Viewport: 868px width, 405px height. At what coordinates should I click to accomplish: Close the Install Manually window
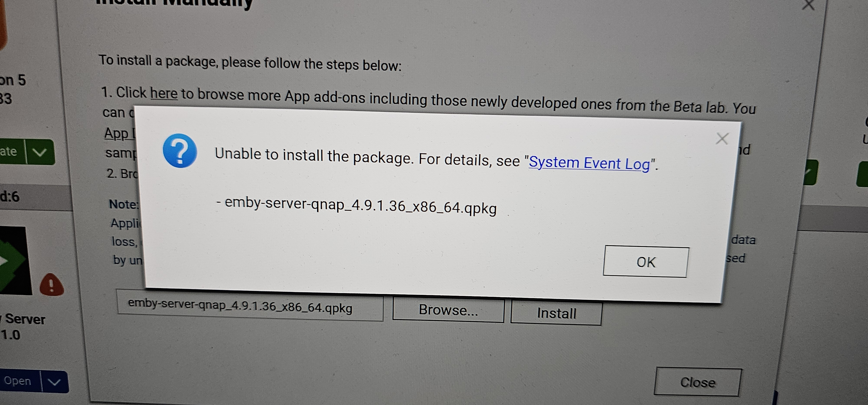point(697,382)
